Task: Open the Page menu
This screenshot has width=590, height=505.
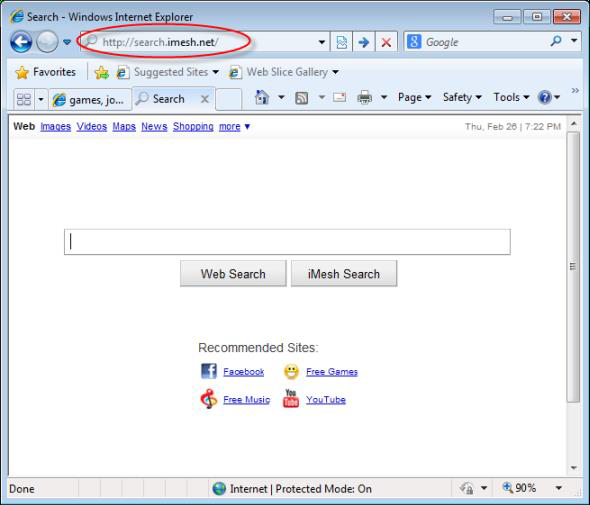Action: tap(414, 97)
